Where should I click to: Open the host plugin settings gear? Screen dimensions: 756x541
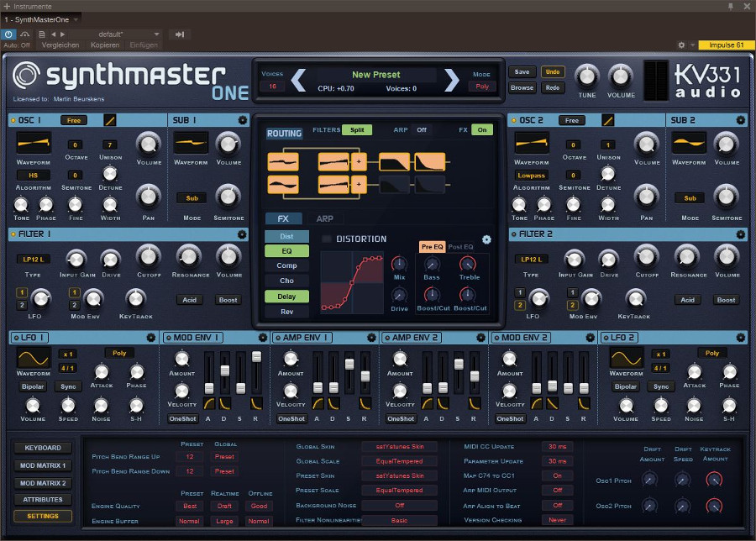pos(681,45)
